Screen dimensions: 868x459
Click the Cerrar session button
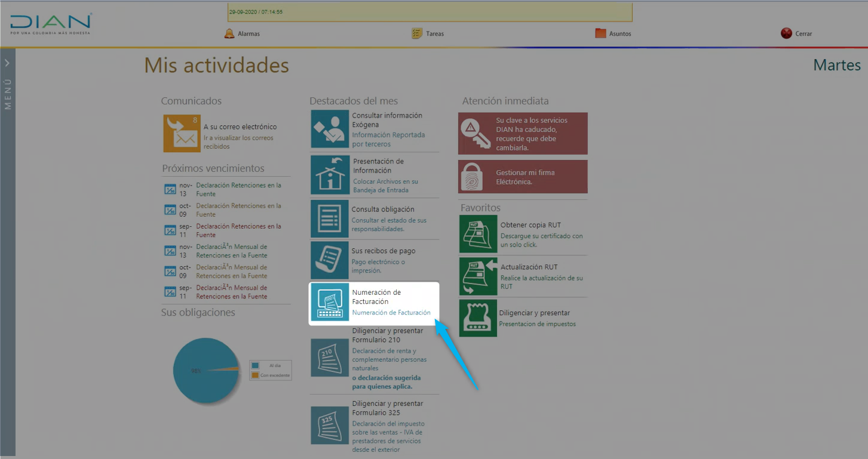click(796, 34)
